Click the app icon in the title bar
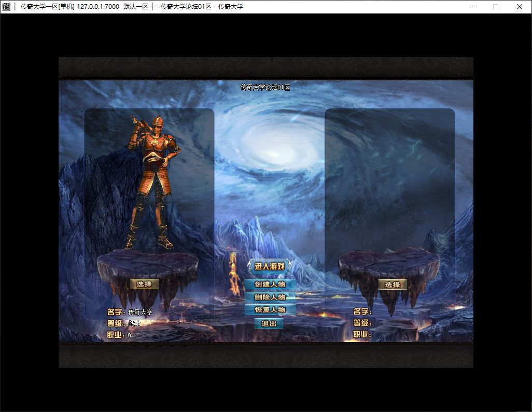 point(6,6)
